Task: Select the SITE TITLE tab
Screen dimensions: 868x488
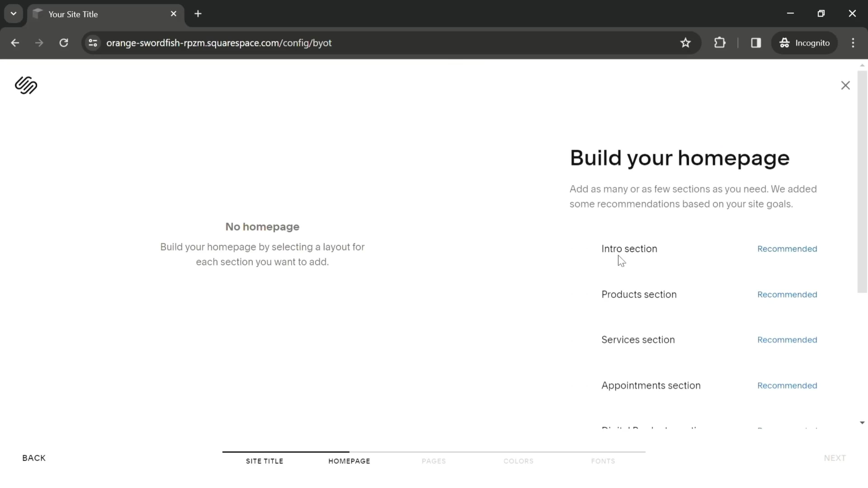Action: [265, 461]
